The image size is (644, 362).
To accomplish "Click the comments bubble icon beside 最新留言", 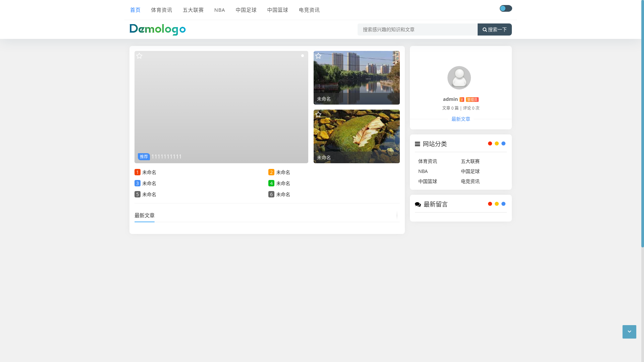I will [418, 204].
